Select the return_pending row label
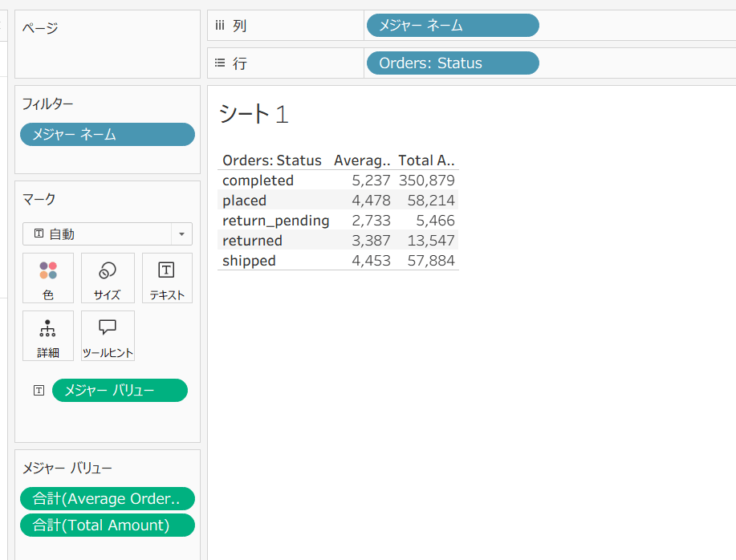 pyautogui.click(x=276, y=221)
